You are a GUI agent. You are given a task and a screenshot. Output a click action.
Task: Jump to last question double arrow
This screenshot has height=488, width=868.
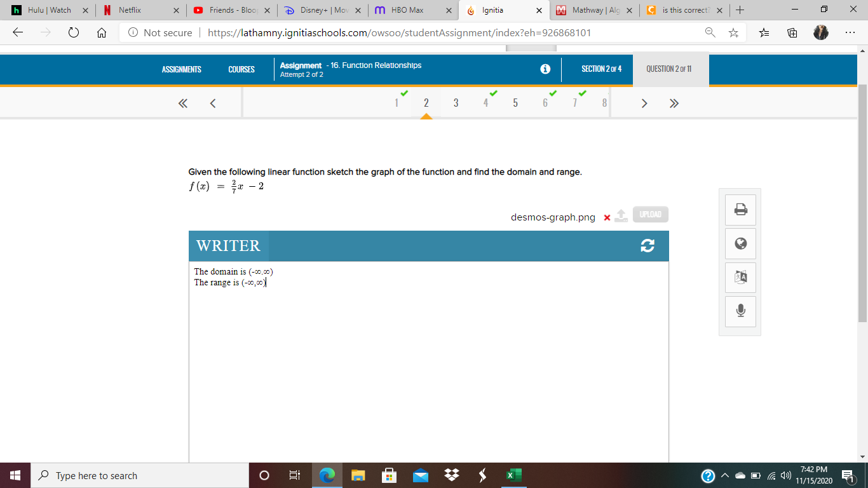[674, 103]
